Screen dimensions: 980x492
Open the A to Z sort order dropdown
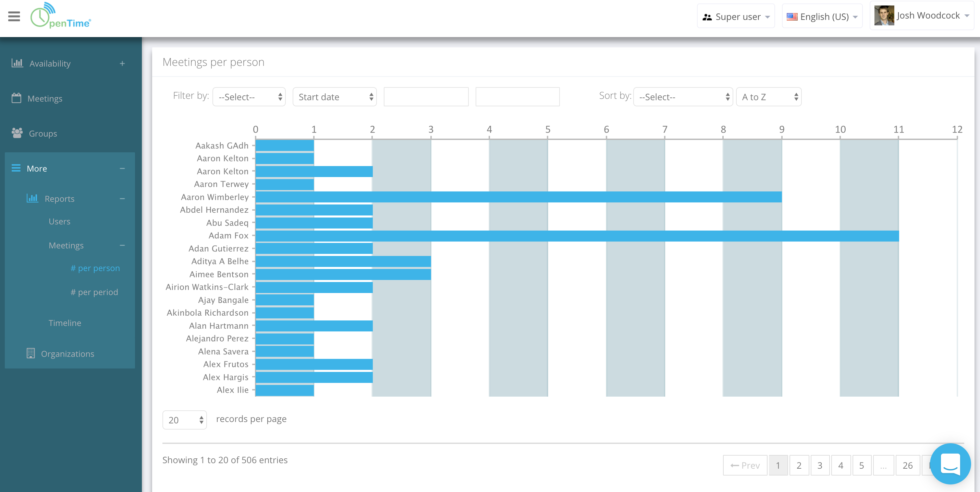769,97
